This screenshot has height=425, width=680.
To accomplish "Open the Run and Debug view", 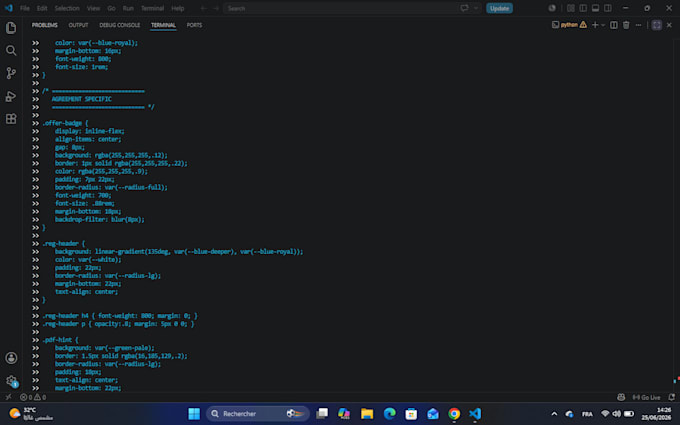I will [x=11, y=96].
